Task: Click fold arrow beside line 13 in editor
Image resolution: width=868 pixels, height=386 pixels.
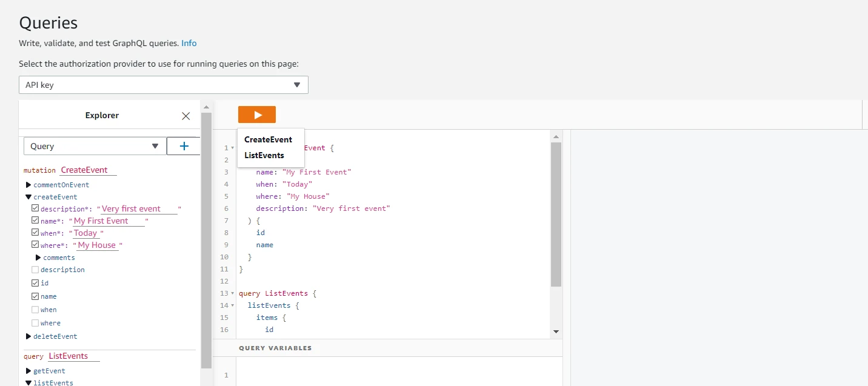Action: [x=233, y=293]
